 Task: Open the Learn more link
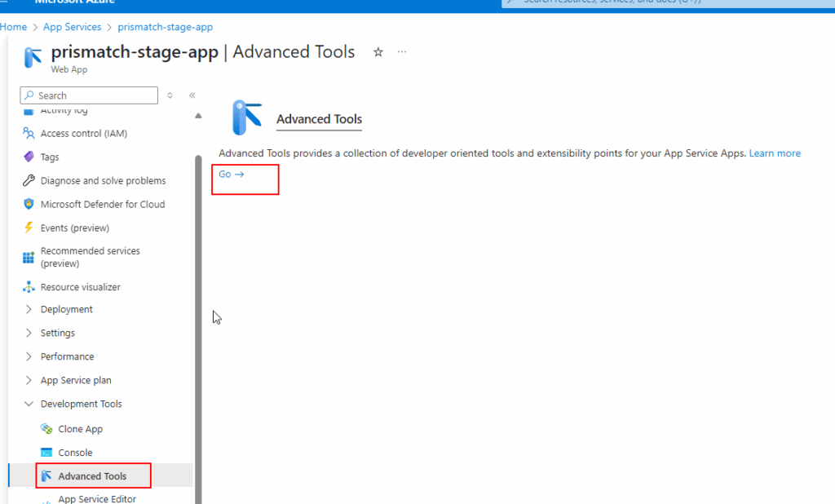pyautogui.click(x=775, y=153)
